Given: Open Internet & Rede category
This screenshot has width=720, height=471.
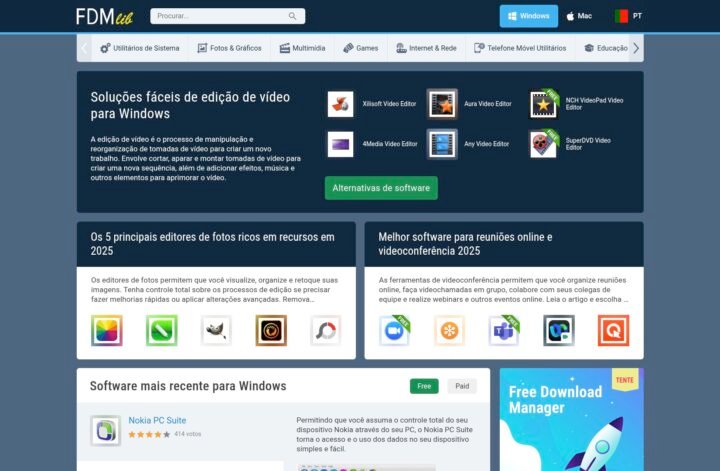Looking at the screenshot, I should (426, 48).
